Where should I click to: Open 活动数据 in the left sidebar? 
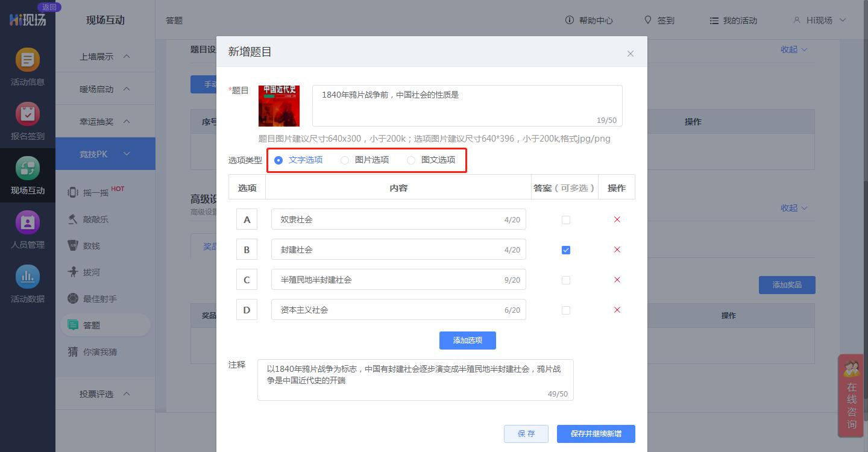[28, 283]
